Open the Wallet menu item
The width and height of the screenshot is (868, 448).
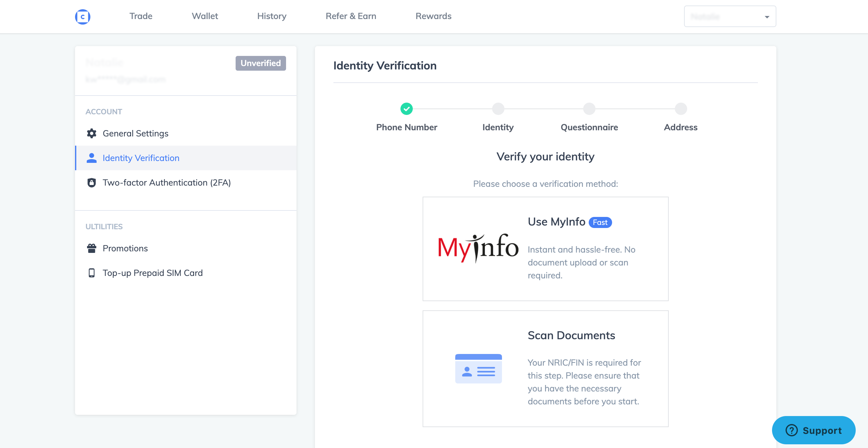(x=205, y=16)
